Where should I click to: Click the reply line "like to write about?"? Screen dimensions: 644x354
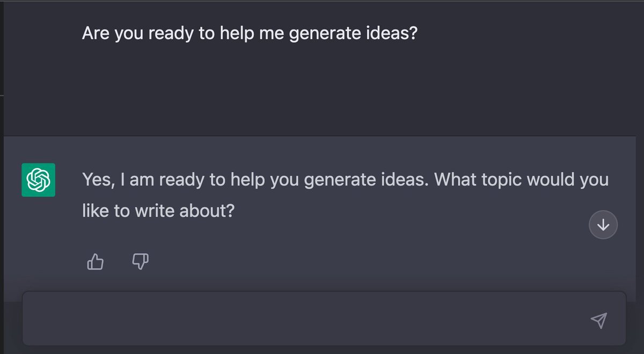coord(158,211)
